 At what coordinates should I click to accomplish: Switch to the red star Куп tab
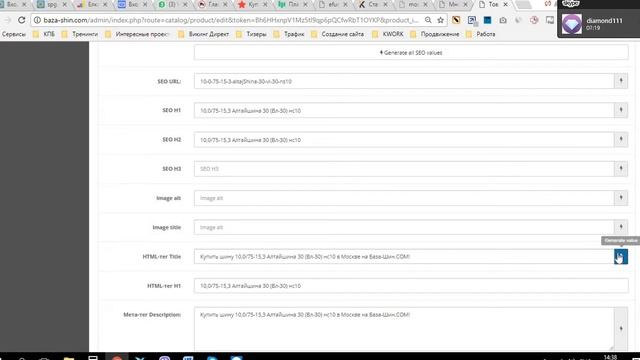(252, 4)
